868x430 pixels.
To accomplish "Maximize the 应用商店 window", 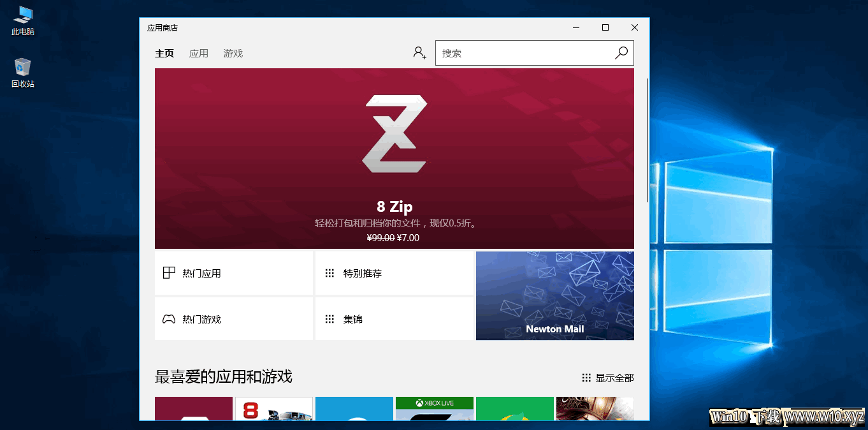I will [605, 27].
